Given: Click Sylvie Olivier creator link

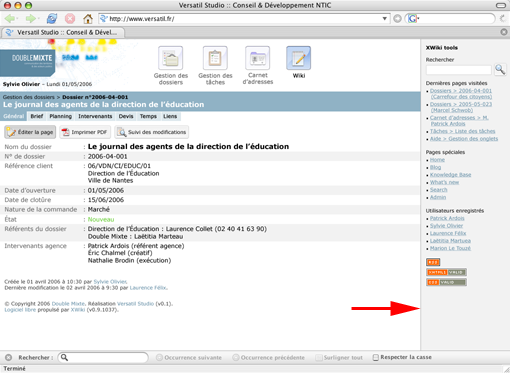Looking at the screenshot, I should pos(110,282).
